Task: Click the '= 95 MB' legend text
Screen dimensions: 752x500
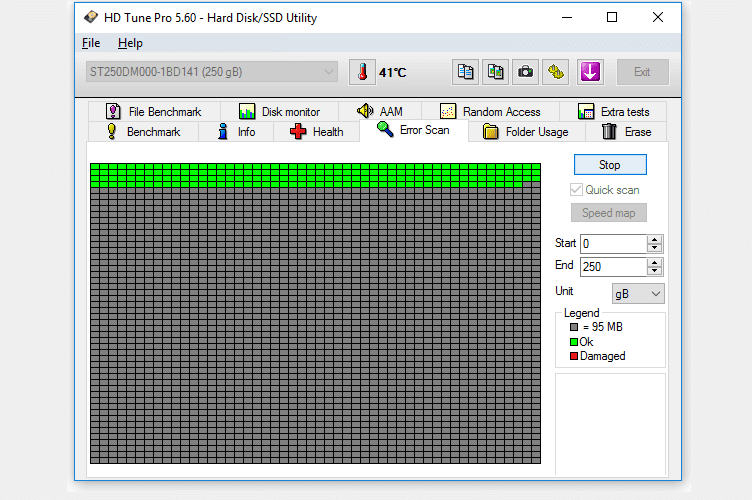Action: [x=603, y=327]
